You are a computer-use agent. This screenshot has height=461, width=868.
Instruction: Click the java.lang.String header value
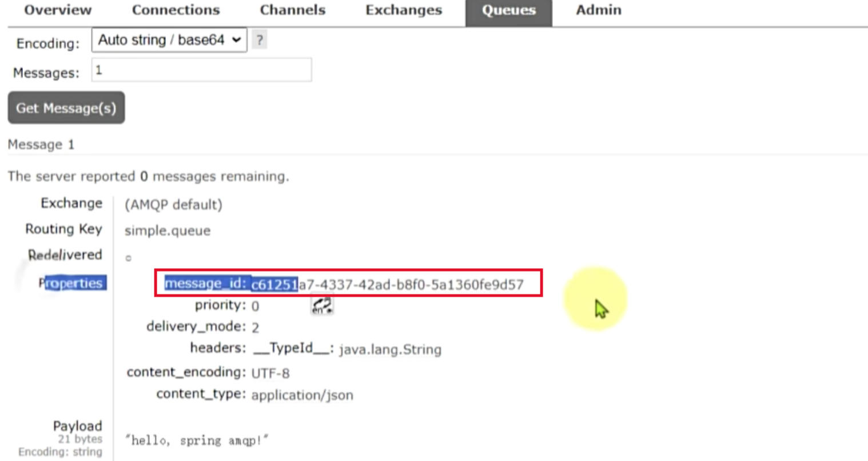[390, 349]
